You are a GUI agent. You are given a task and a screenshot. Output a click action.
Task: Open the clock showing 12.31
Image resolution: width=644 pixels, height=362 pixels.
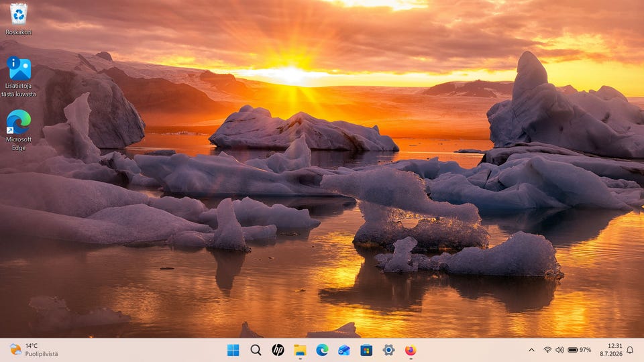click(x=610, y=350)
